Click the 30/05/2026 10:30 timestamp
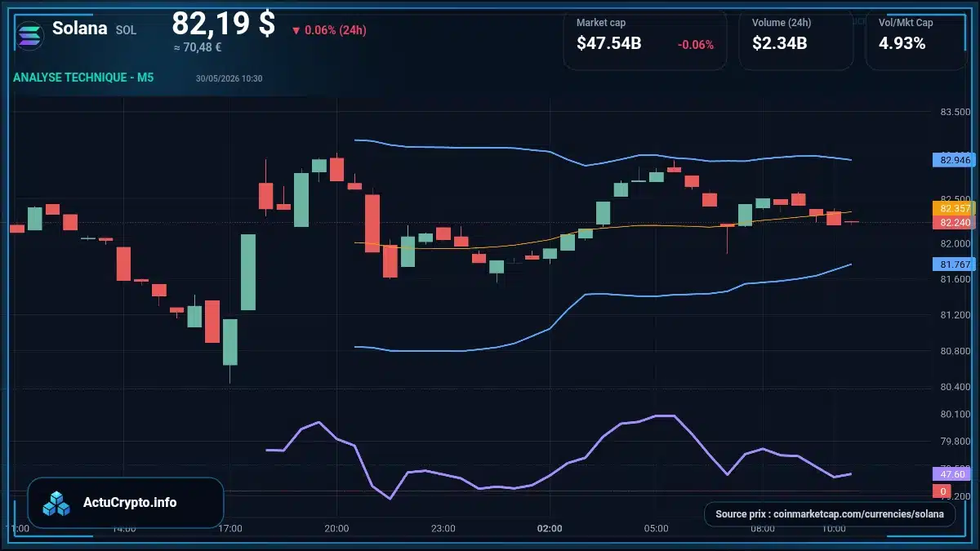This screenshot has width=980, height=551. point(229,78)
